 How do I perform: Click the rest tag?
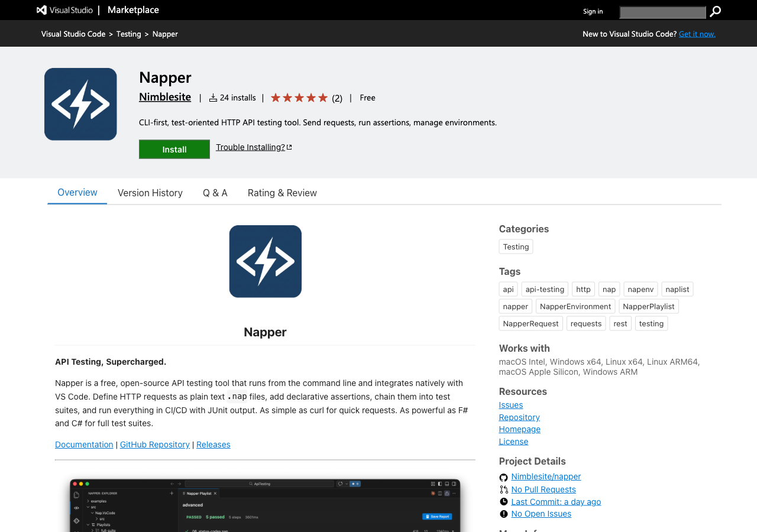[x=620, y=323]
